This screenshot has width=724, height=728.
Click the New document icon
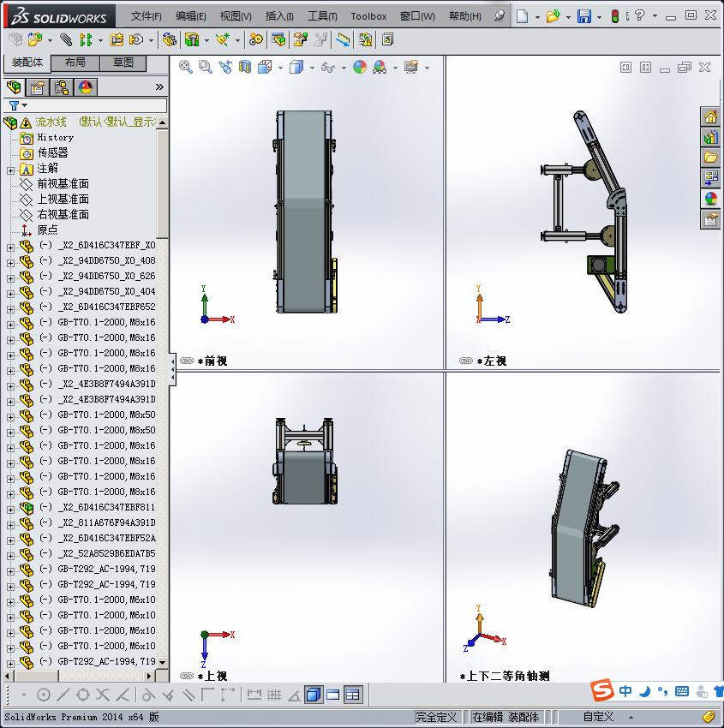click(x=523, y=16)
